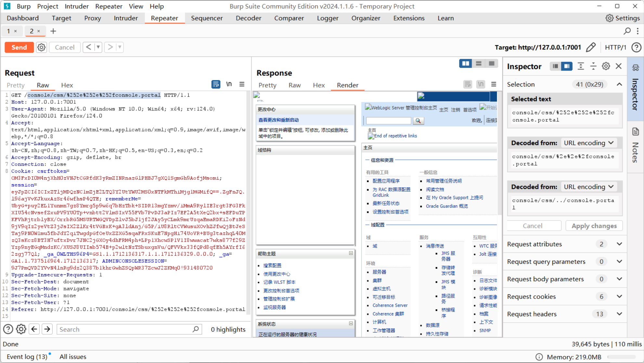Open Inspector side tab icon

[636, 68]
